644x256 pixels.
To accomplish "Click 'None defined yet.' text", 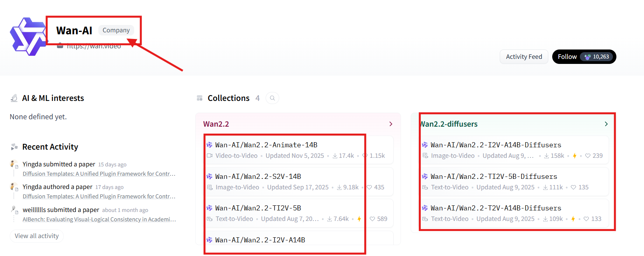I will pyautogui.click(x=38, y=117).
